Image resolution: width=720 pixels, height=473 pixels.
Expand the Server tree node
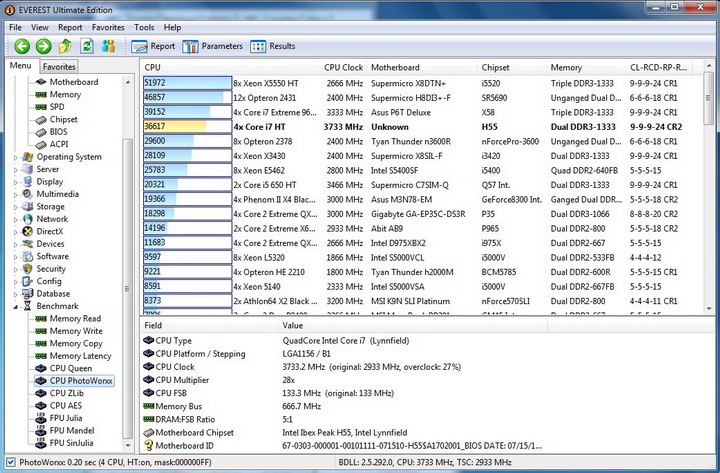(16, 169)
